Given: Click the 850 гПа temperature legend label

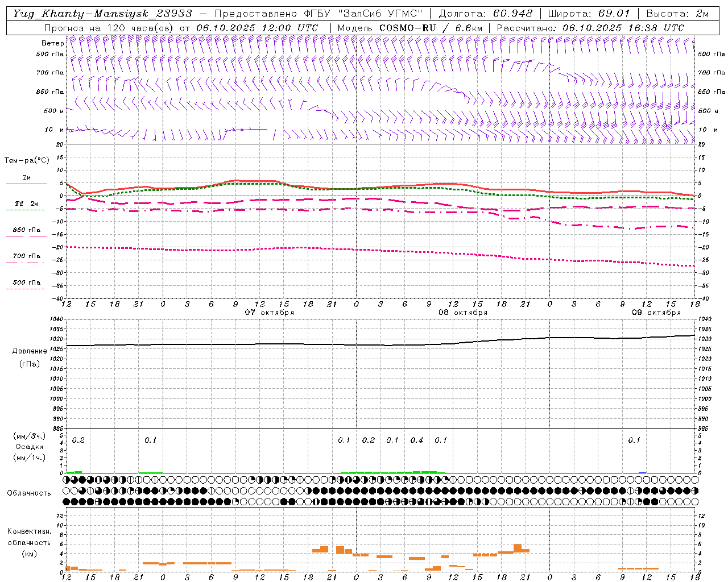Looking at the screenshot, I should pos(26,230).
